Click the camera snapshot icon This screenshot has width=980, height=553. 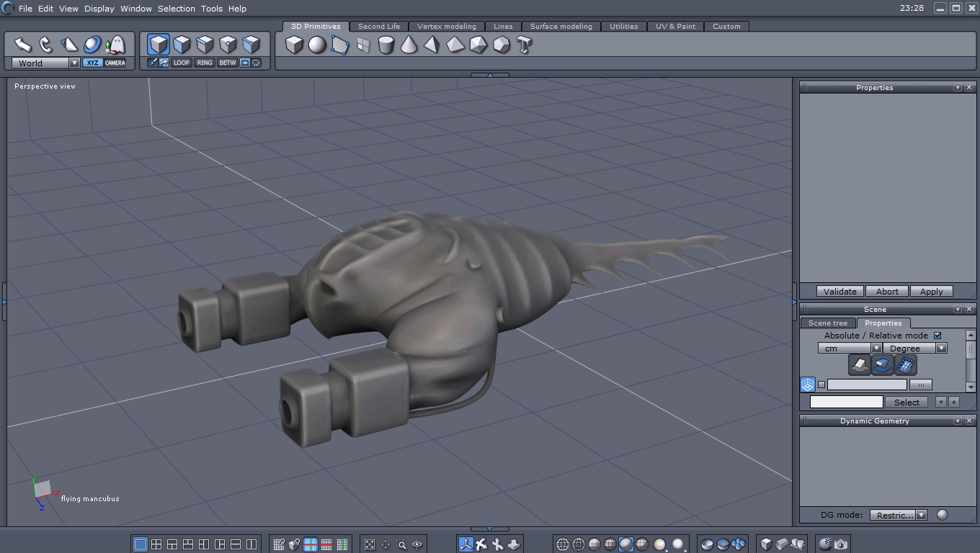point(841,544)
